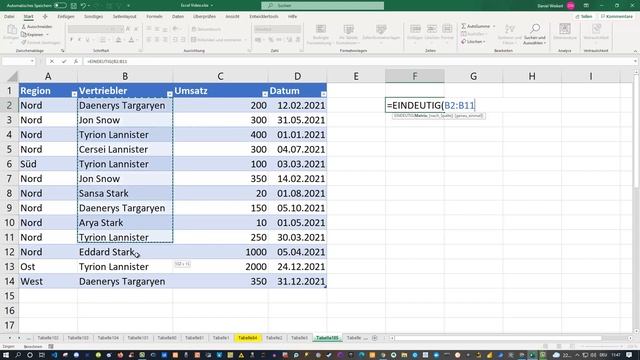Open the Umsatz column filter dropdown

click(x=264, y=94)
